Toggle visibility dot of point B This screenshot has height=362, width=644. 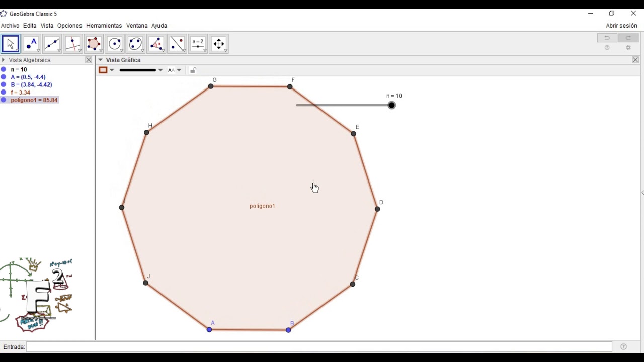pos(4,85)
